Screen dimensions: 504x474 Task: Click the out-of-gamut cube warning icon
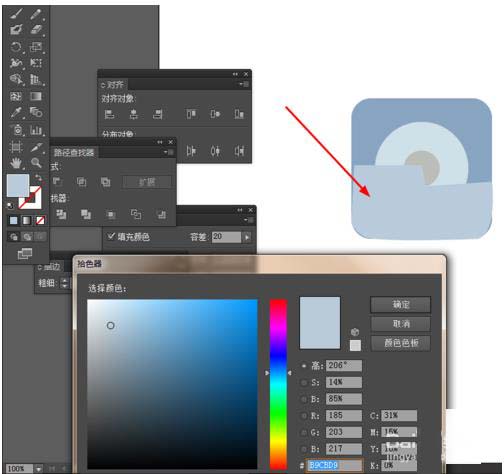(x=355, y=332)
